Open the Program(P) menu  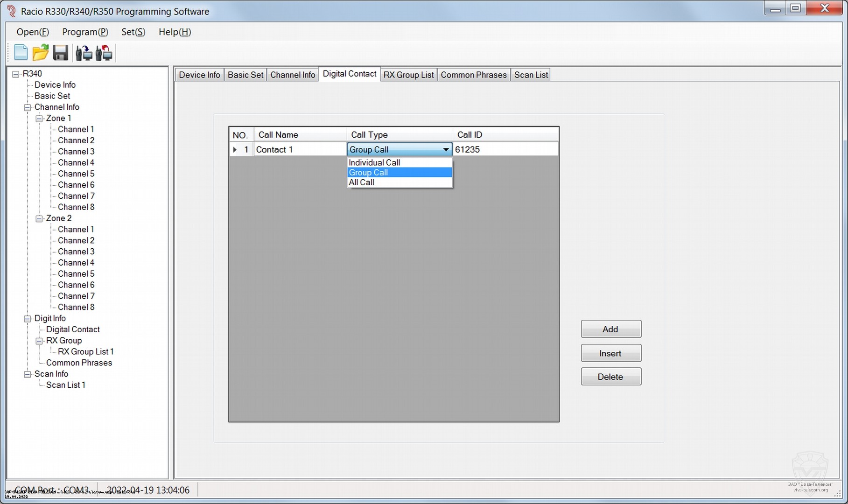click(85, 32)
